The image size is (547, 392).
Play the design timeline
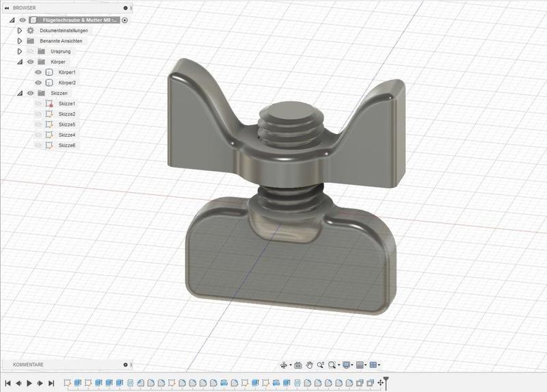tap(29, 383)
